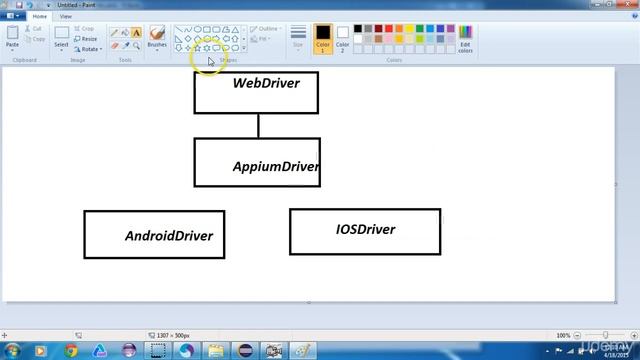Select the Pencil tool
Screen dimensions: 640x360
coord(115,33)
